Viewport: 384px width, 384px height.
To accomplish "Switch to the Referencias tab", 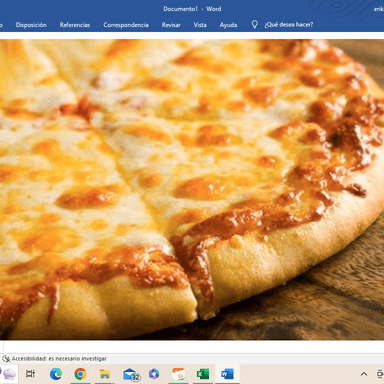I will (75, 25).
